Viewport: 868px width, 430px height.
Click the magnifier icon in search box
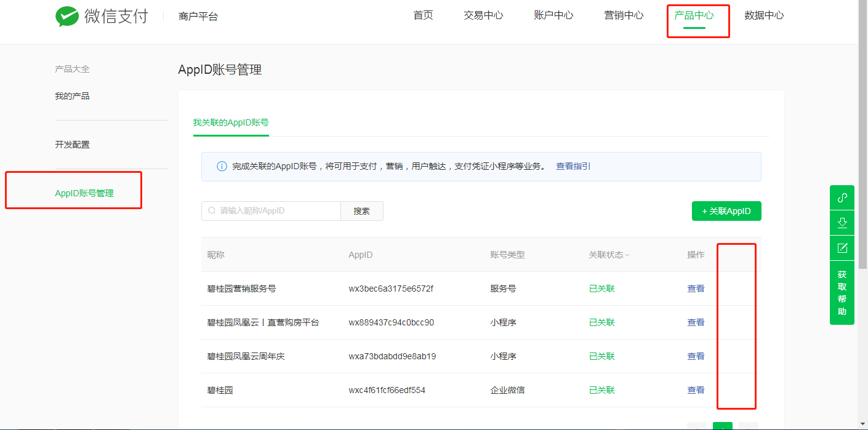tap(212, 211)
